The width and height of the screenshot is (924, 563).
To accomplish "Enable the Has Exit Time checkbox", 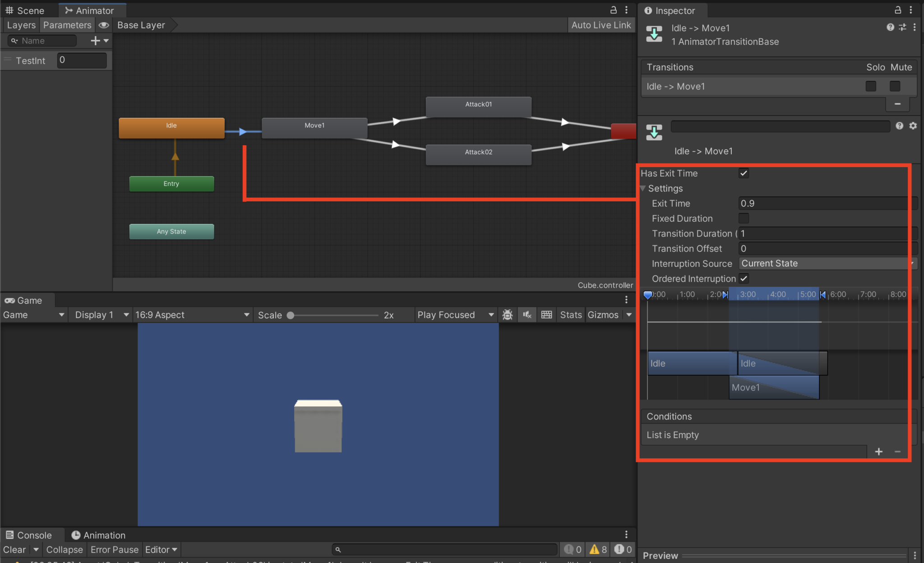I will pos(743,173).
